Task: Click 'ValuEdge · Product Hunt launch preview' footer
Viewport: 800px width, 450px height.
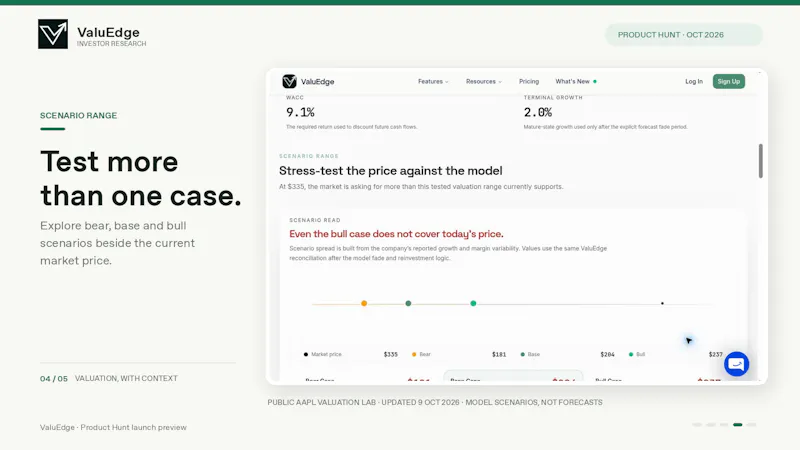Action: 113,428
